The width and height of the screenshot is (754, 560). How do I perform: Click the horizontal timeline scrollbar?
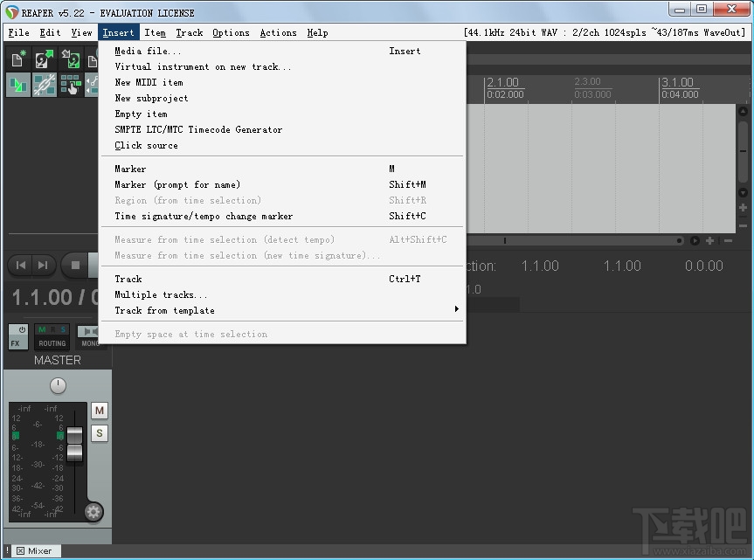pyautogui.click(x=577, y=241)
